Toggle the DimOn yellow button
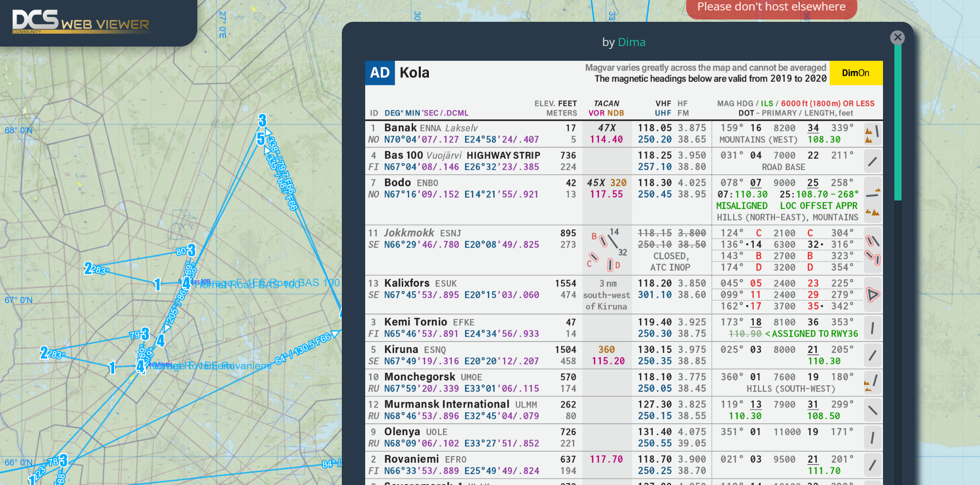The width and height of the screenshot is (980, 485). pyautogui.click(x=856, y=73)
